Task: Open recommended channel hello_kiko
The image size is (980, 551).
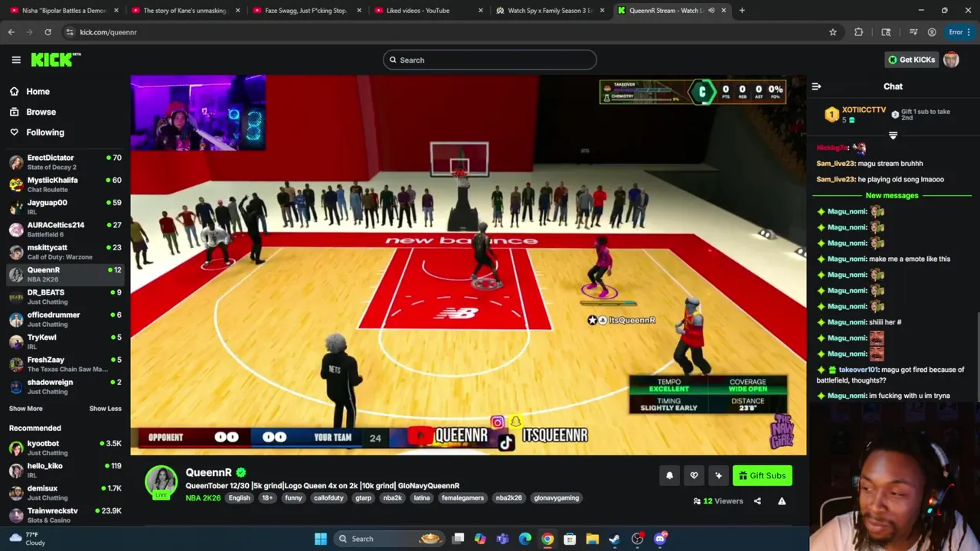Action: (65, 470)
